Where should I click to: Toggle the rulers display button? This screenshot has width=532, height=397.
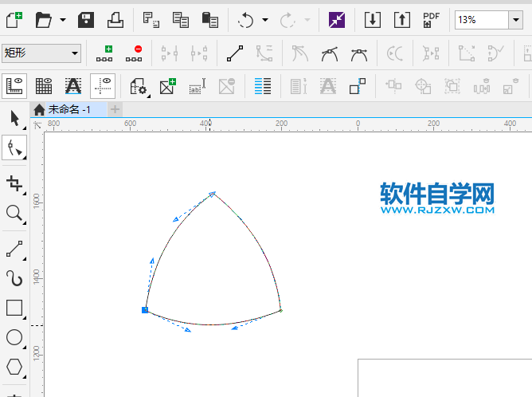click(x=15, y=85)
